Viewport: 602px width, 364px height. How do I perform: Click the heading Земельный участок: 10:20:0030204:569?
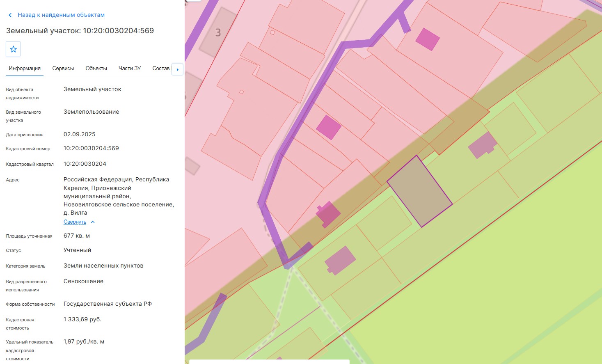click(80, 31)
